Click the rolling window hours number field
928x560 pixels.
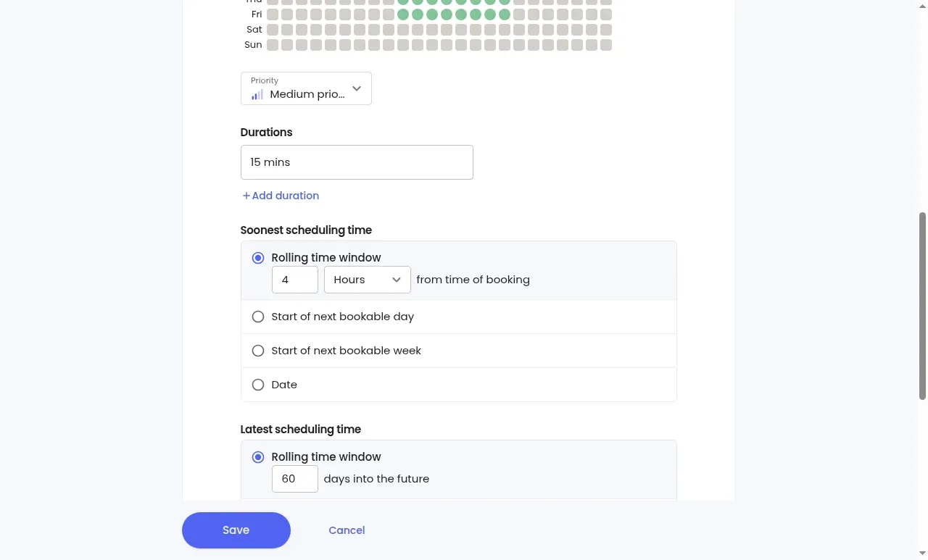295,280
